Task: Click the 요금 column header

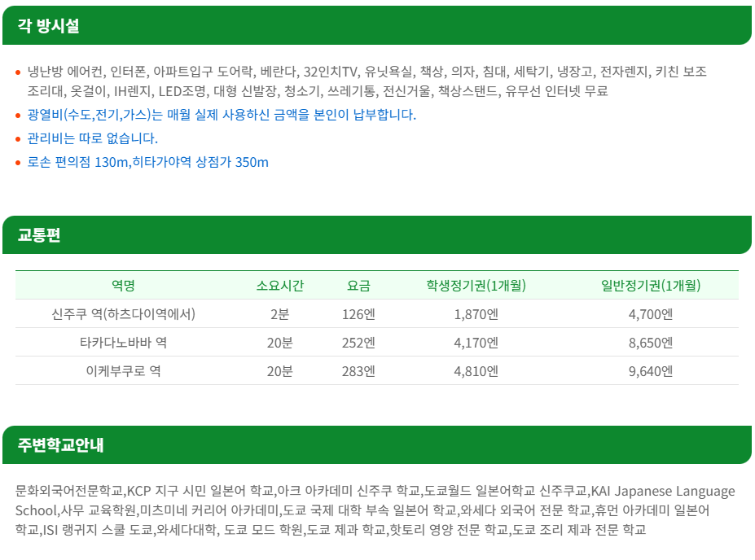Action: (x=358, y=285)
